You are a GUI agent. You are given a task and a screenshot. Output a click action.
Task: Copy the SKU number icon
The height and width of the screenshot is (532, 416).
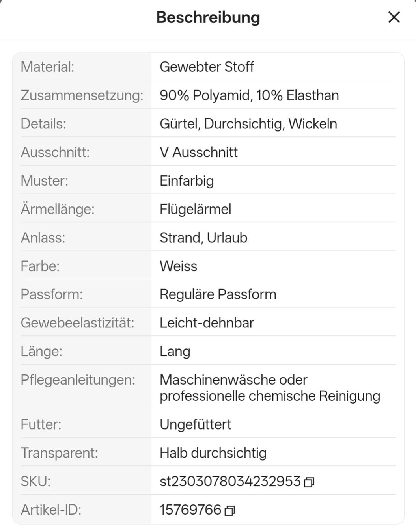[309, 482]
